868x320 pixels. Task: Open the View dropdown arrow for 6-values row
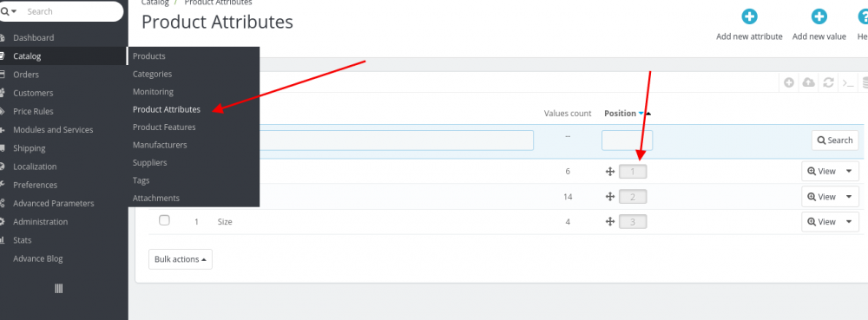[849, 172]
